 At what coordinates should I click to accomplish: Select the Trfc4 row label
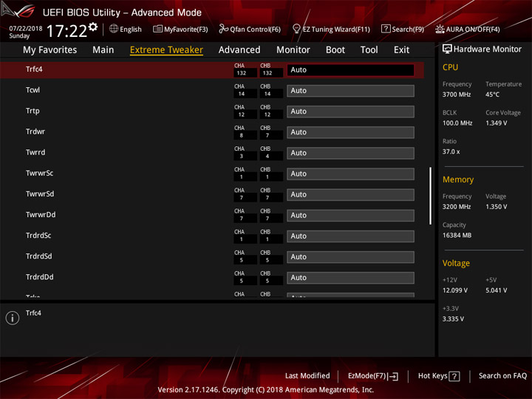point(34,69)
